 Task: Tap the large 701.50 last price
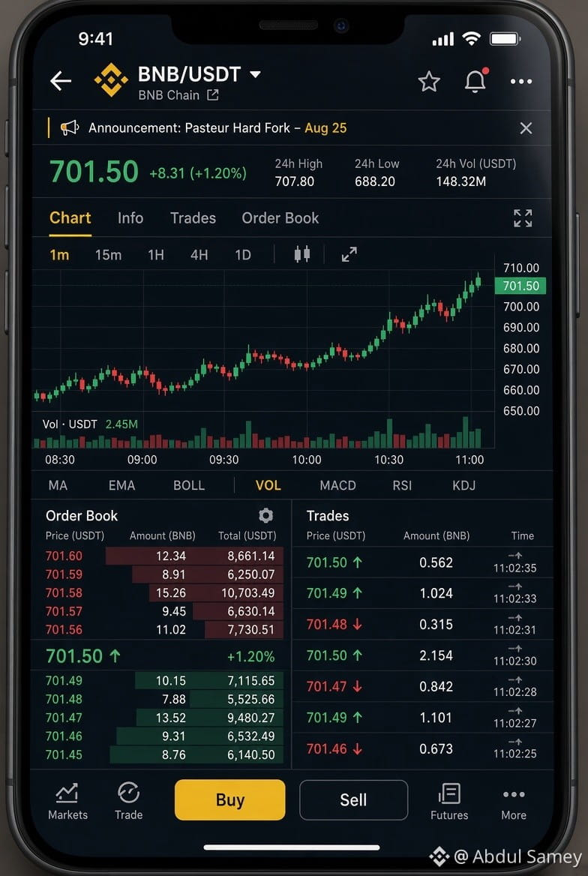(94, 172)
